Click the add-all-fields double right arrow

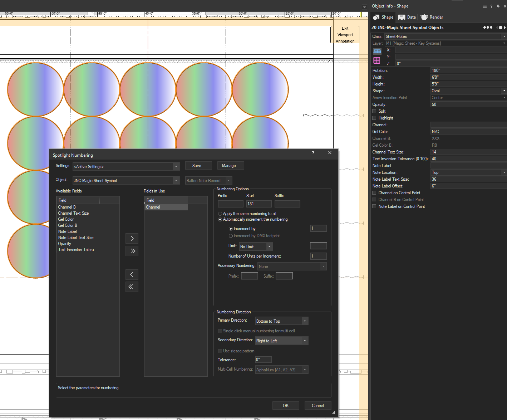(132, 251)
